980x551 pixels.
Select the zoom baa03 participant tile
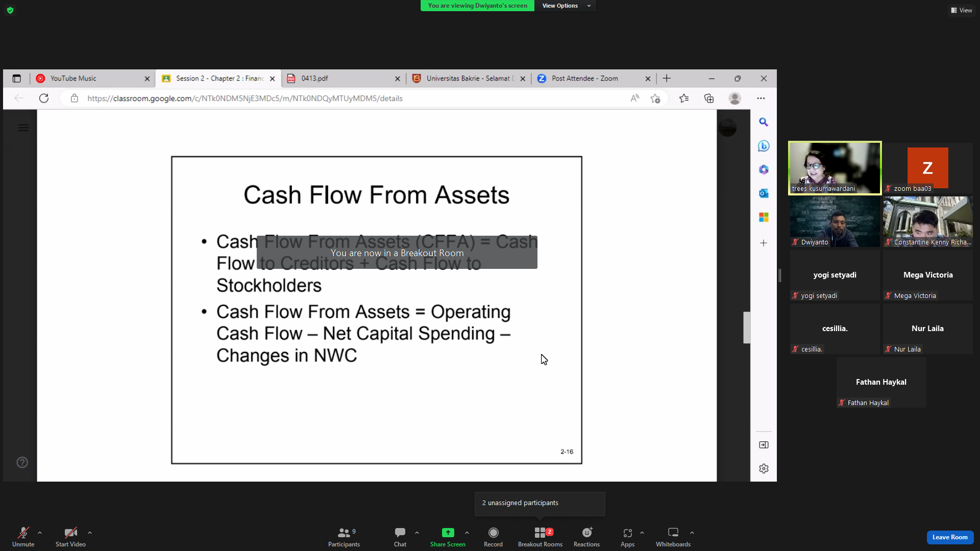point(928,168)
